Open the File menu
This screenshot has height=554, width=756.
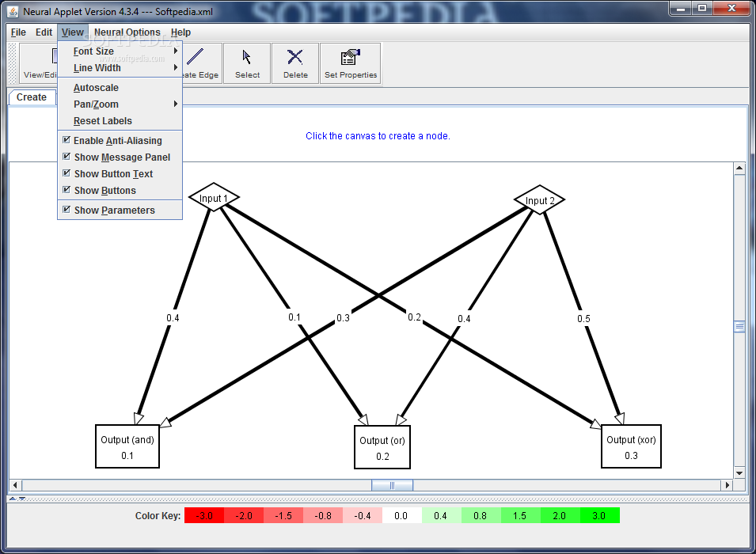pos(18,32)
